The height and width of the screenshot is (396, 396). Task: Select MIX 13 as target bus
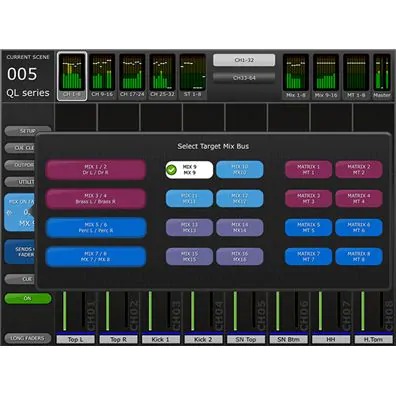(189, 228)
